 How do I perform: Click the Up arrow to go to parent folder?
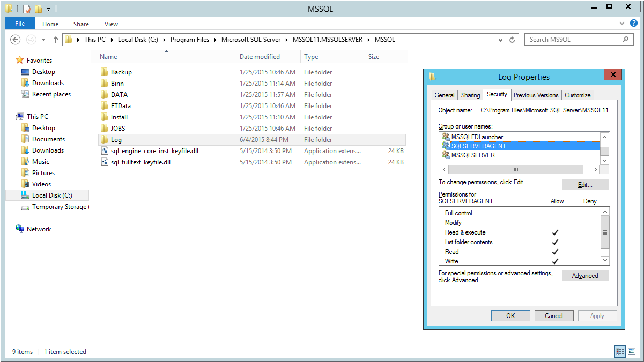(x=56, y=40)
